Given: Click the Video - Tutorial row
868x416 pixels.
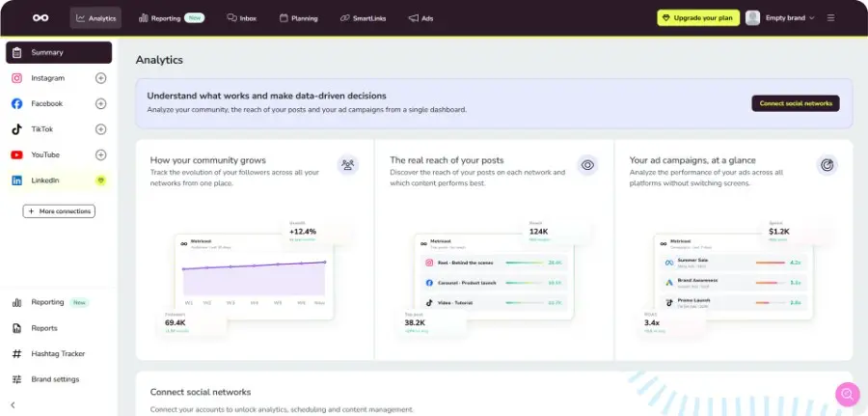Looking at the screenshot, I should point(494,302).
